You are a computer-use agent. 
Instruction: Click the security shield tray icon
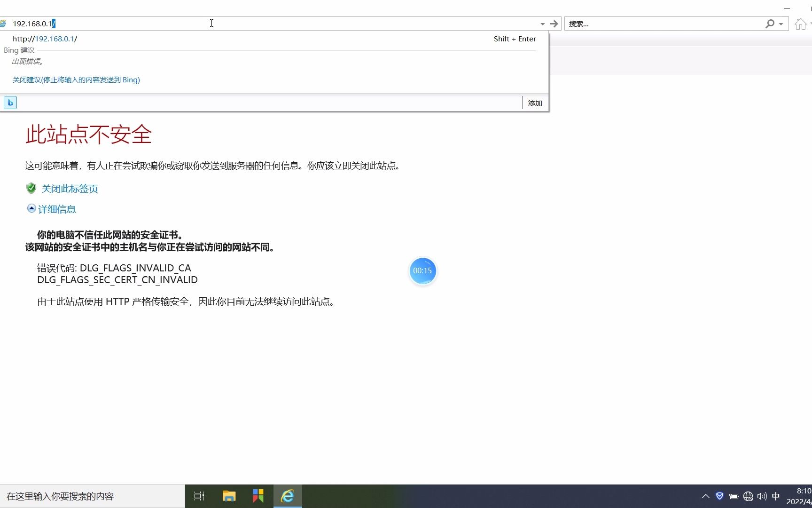(720, 496)
